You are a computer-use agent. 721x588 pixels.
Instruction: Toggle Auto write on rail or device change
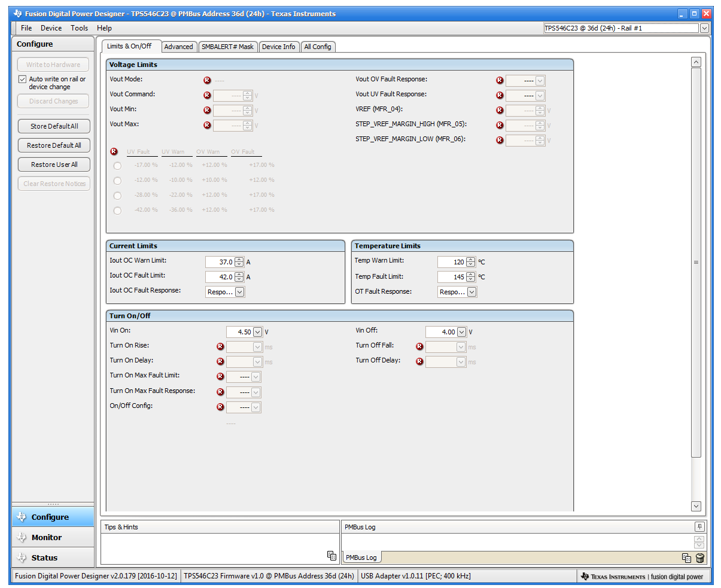[x=22, y=79]
